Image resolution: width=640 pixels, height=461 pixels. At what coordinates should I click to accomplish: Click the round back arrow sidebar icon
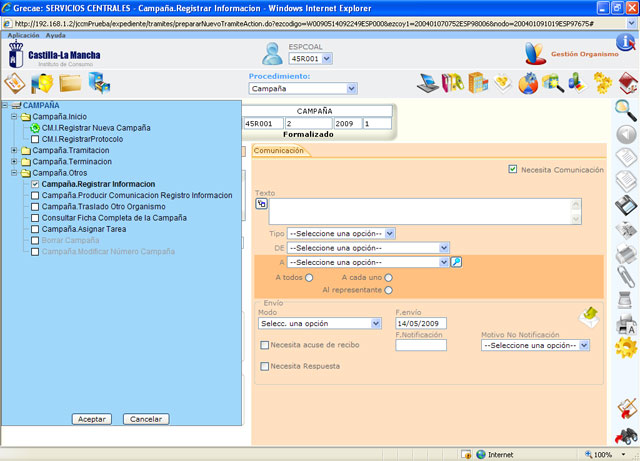coord(626,135)
